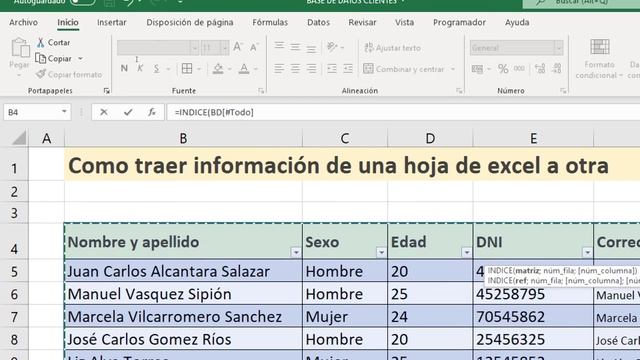Open the Ayuda tab
Viewport: 640px width, 360px height.
517,22
